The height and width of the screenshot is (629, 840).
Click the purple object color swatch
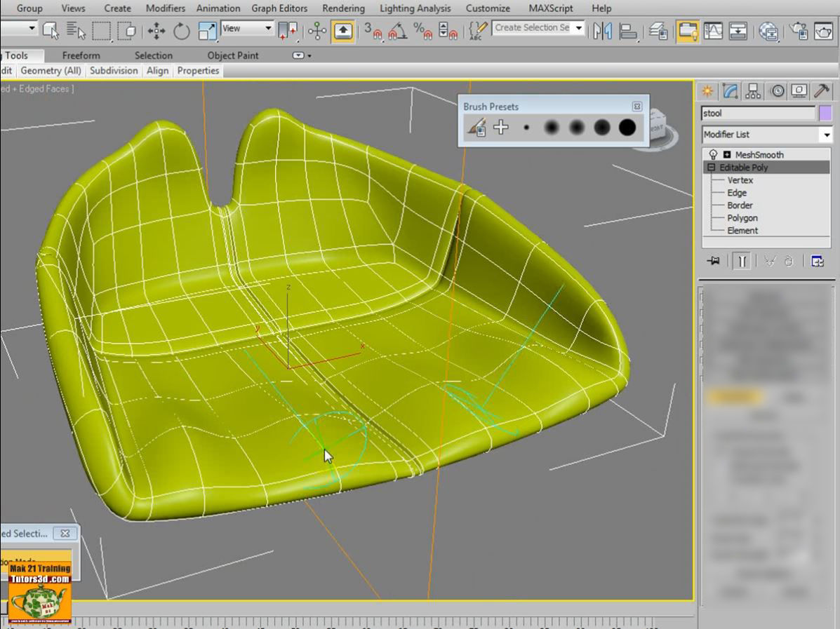coord(825,113)
